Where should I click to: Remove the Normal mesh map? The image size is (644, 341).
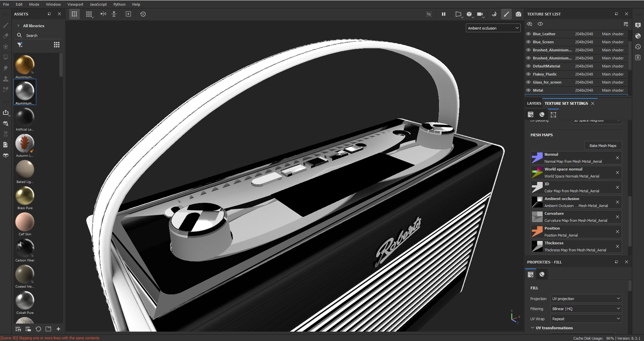[x=617, y=158]
